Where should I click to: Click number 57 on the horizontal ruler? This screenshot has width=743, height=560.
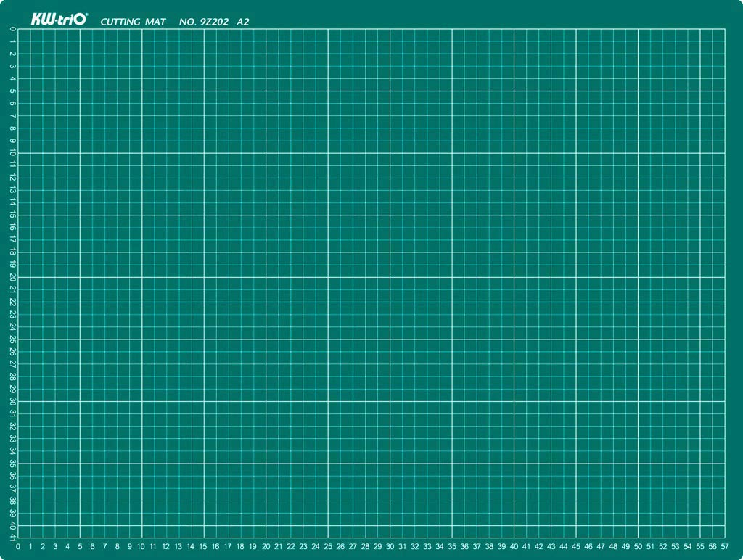tap(725, 546)
